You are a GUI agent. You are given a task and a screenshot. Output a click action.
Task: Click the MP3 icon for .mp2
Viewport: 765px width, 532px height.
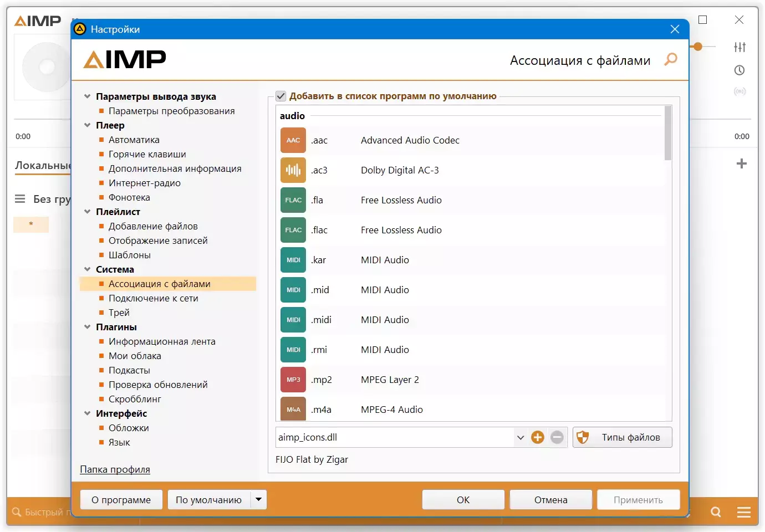[x=293, y=380]
